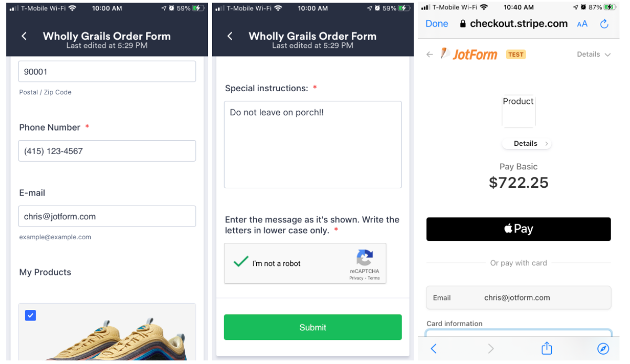Screen dimensions: 630x364
Task: Go back using Safari's bottom back chevron
Action: 434,349
